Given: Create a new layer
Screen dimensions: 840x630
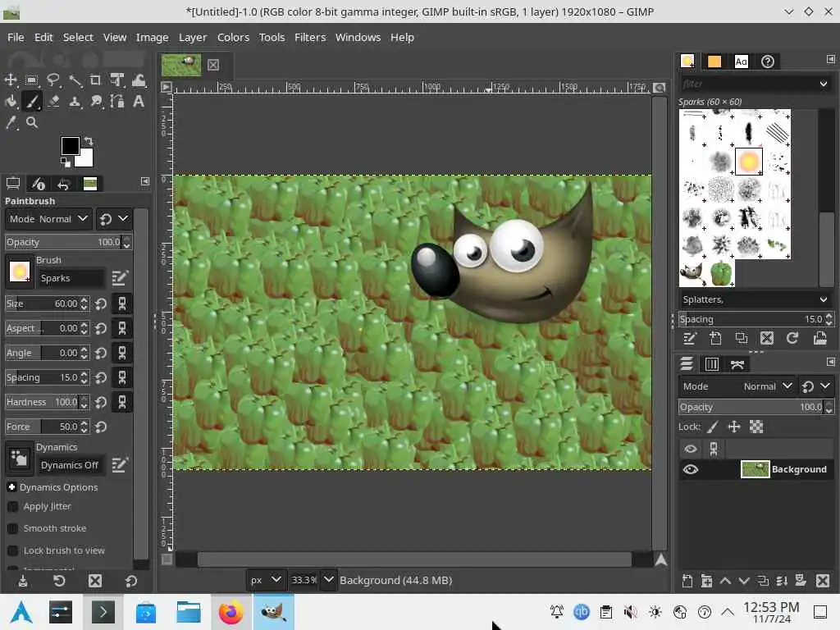Looking at the screenshot, I should click(x=687, y=581).
